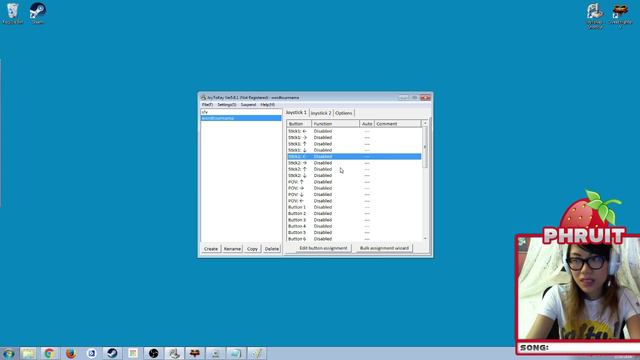Select the Stick2 down arrow row

point(354,176)
